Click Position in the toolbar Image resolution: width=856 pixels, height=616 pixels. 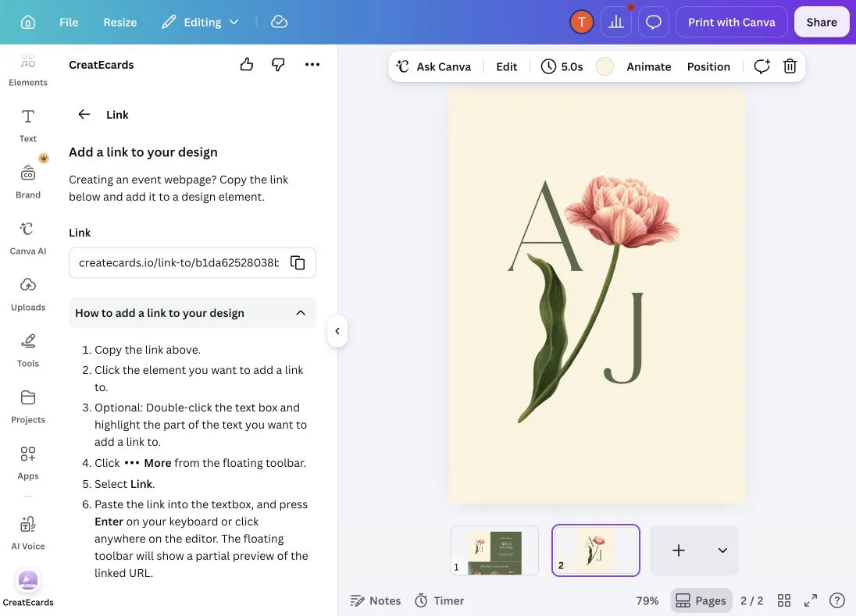(708, 66)
